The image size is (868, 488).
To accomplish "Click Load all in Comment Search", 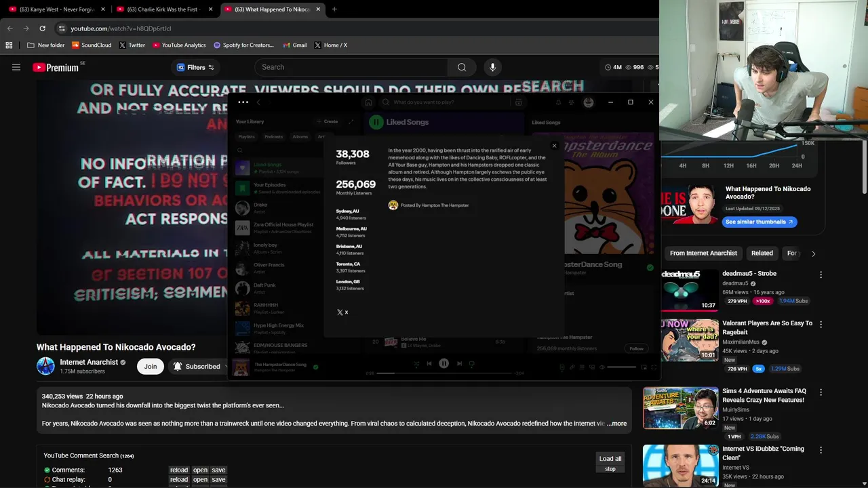I will (610, 459).
